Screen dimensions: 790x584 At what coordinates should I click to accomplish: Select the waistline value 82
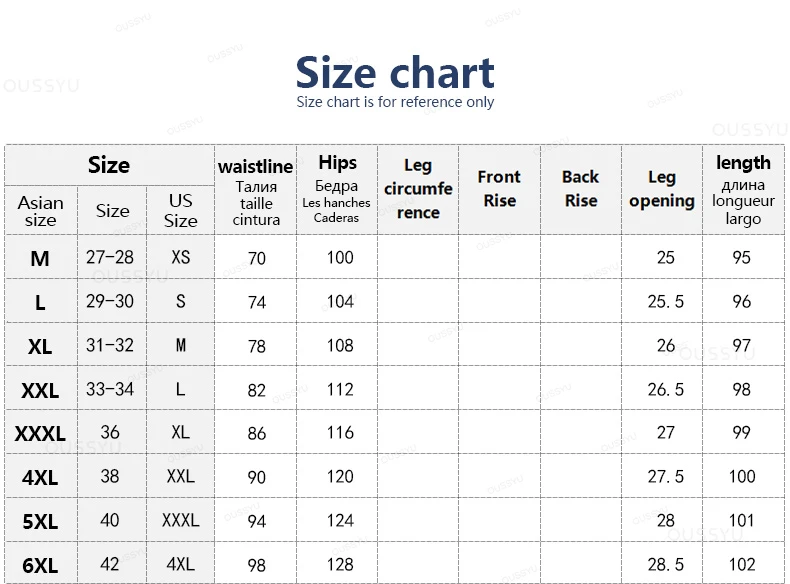tap(256, 390)
